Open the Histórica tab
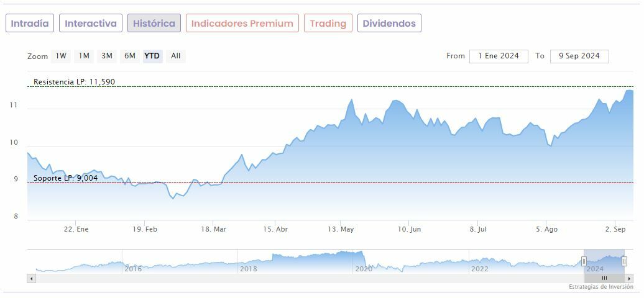The image size is (644, 298). [x=154, y=24]
